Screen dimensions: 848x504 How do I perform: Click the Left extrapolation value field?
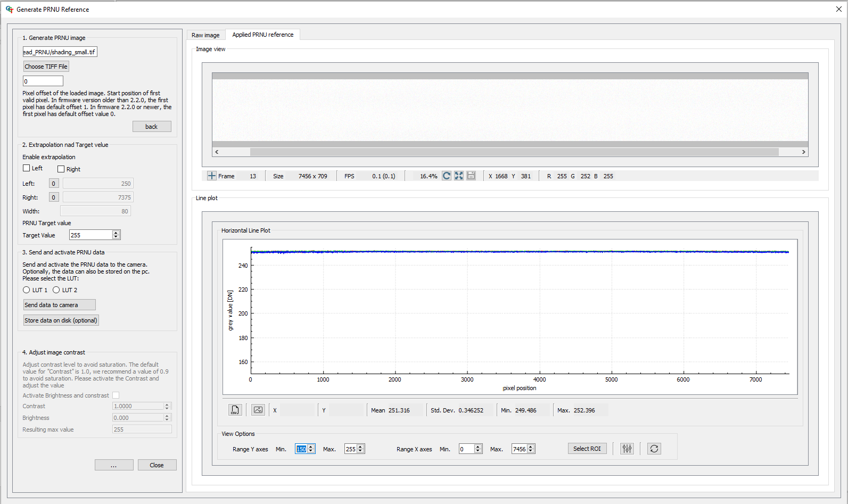[x=98, y=184]
